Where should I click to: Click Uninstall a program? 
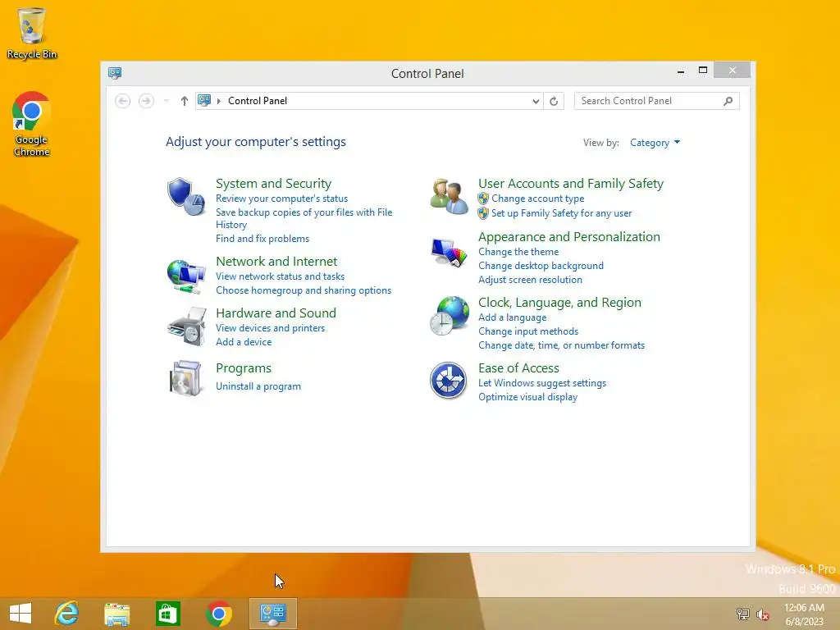(x=258, y=386)
